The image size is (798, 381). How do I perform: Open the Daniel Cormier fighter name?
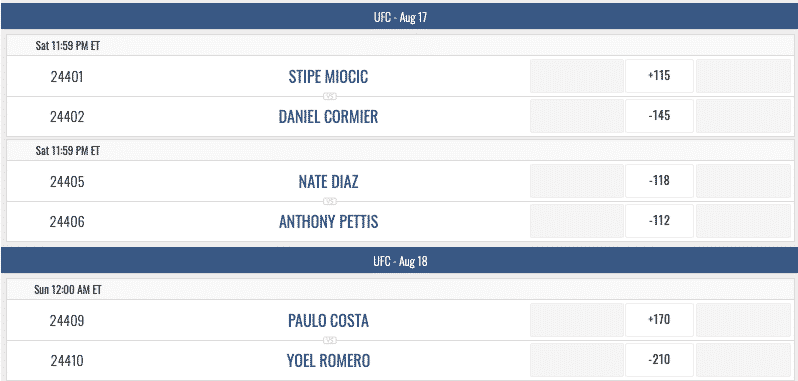[x=328, y=116]
